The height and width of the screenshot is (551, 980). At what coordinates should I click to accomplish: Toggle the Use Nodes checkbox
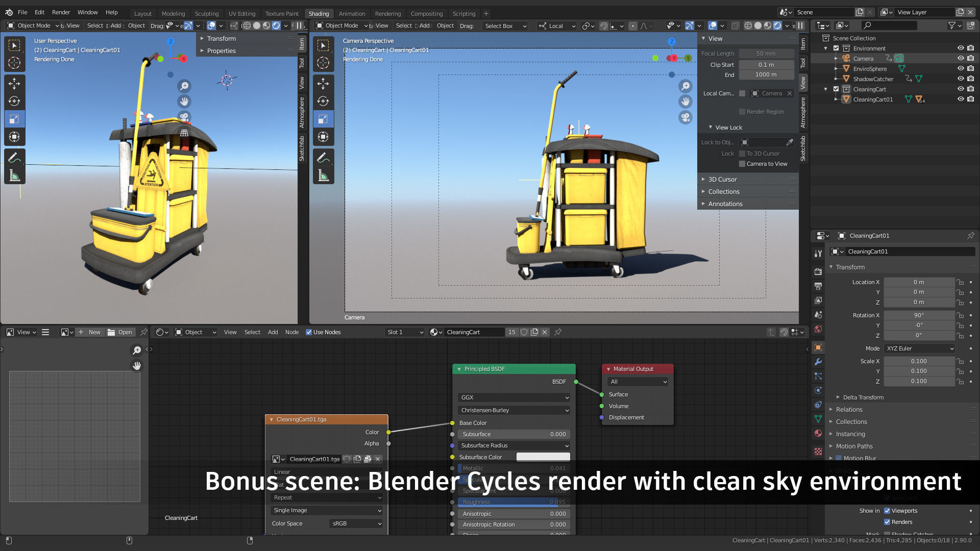click(309, 332)
